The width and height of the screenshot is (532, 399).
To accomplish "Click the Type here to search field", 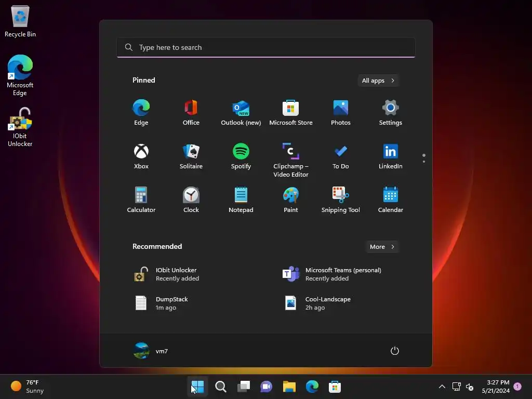I will click(266, 47).
